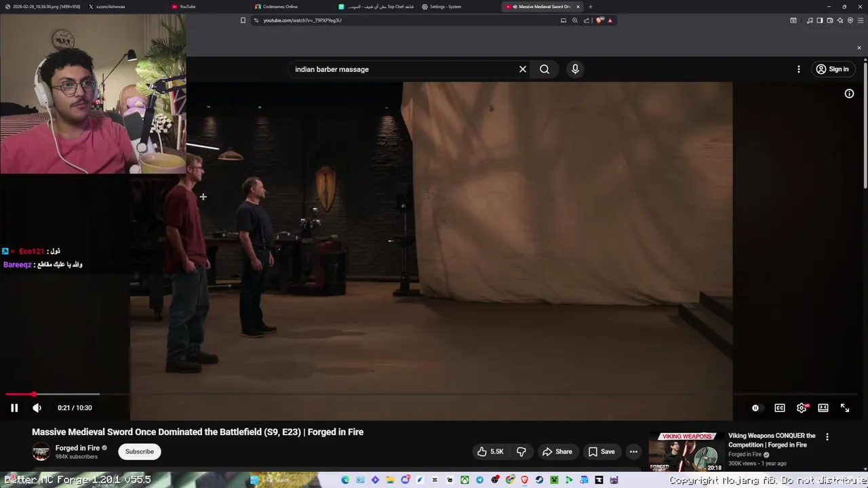The image size is (868, 488).
Task: Toggle closed captions on the video
Action: pyautogui.click(x=780, y=408)
